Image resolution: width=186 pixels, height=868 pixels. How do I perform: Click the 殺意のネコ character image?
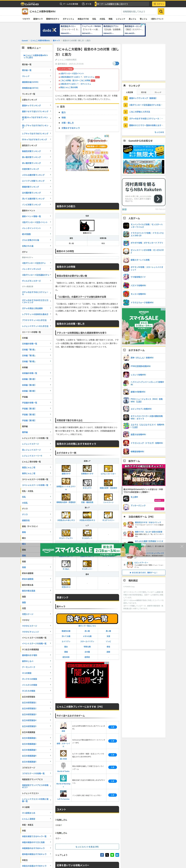pos(87,225)
